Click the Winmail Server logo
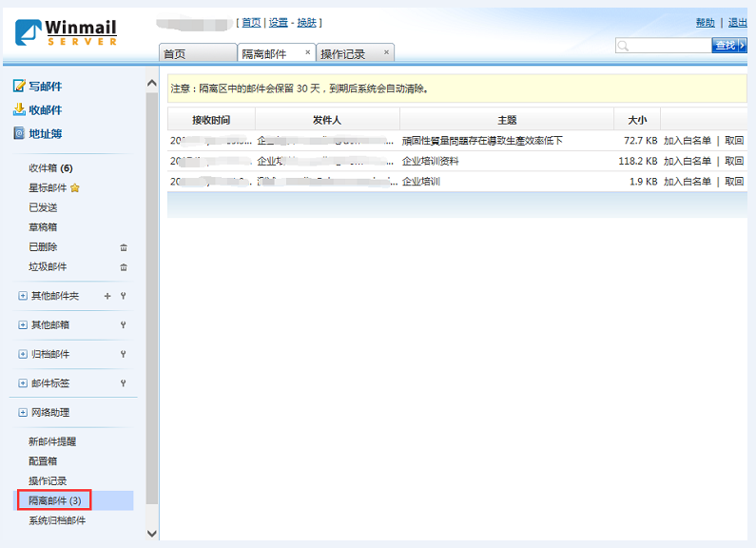The height and width of the screenshot is (548, 756). pyautogui.click(x=66, y=32)
